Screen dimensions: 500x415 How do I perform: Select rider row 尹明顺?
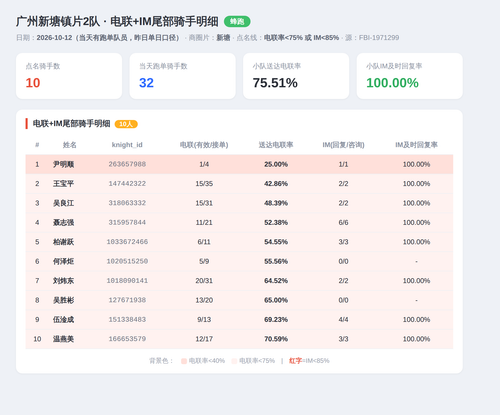pyautogui.click(x=239, y=164)
